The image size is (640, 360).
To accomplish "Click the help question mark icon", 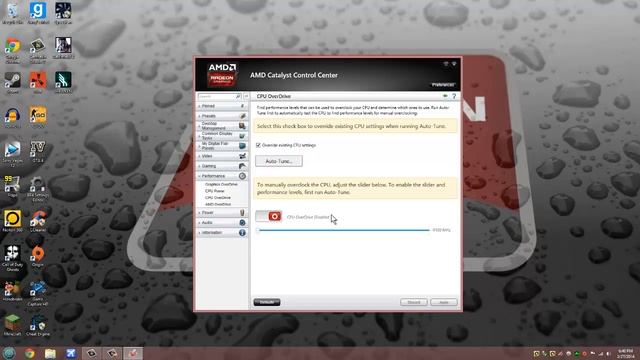I will point(454,96).
